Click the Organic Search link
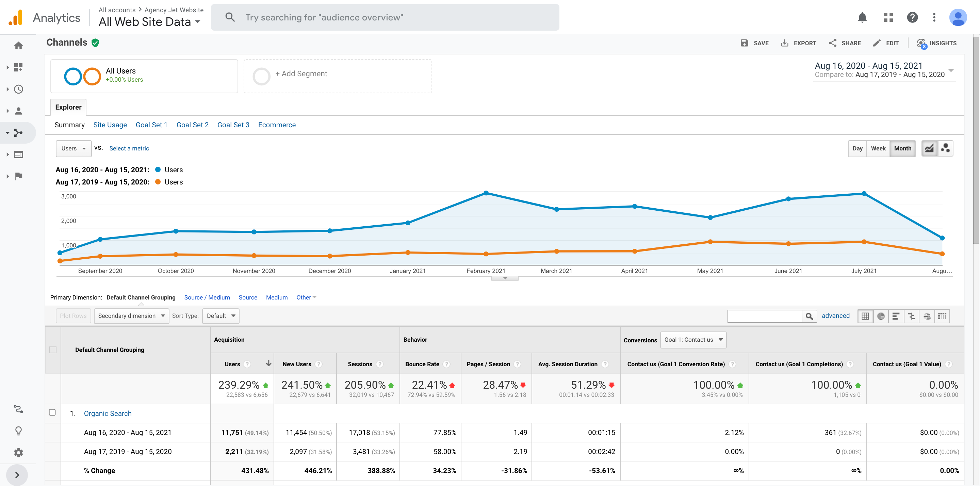The height and width of the screenshot is (486, 980). point(108,413)
